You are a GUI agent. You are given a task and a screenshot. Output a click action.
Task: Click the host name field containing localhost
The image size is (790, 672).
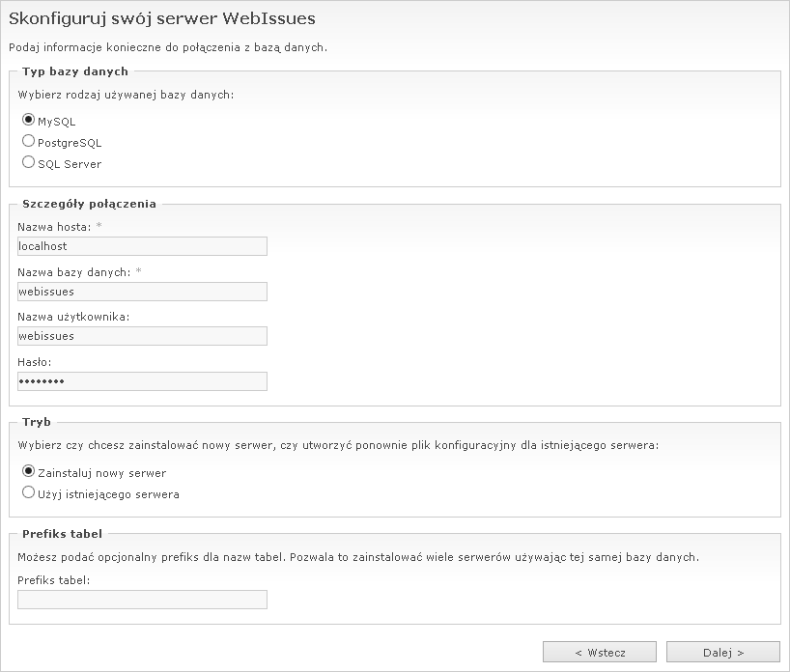[142, 246]
